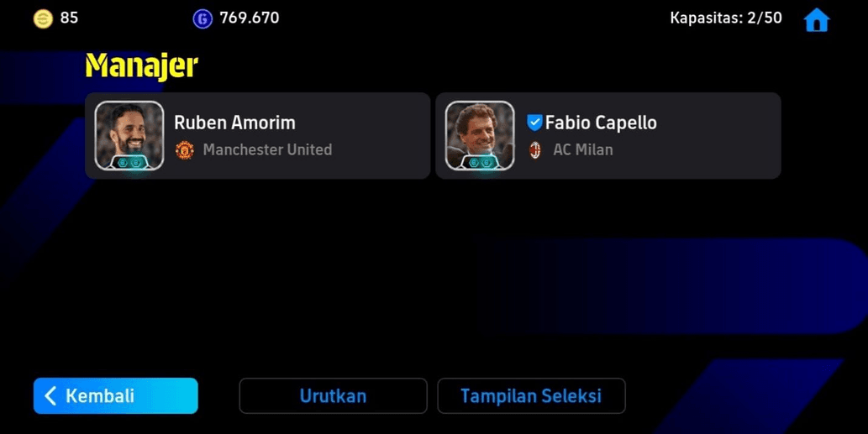Image resolution: width=868 pixels, height=434 pixels.
Task: Go back with the Kembali button
Action: click(115, 396)
